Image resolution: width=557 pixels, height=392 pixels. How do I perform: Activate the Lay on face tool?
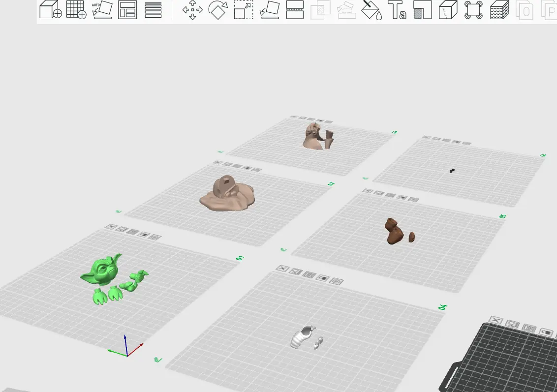click(270, 9)
